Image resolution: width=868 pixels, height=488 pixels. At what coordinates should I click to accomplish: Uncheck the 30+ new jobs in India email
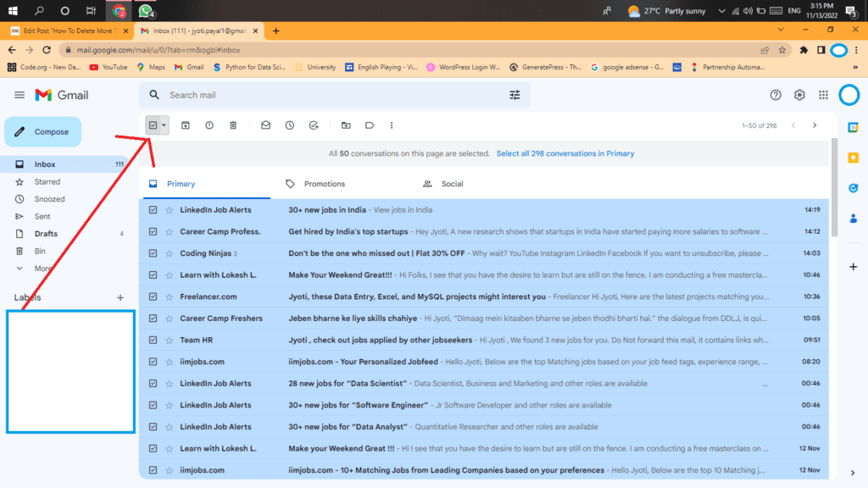tap(153, 210)
